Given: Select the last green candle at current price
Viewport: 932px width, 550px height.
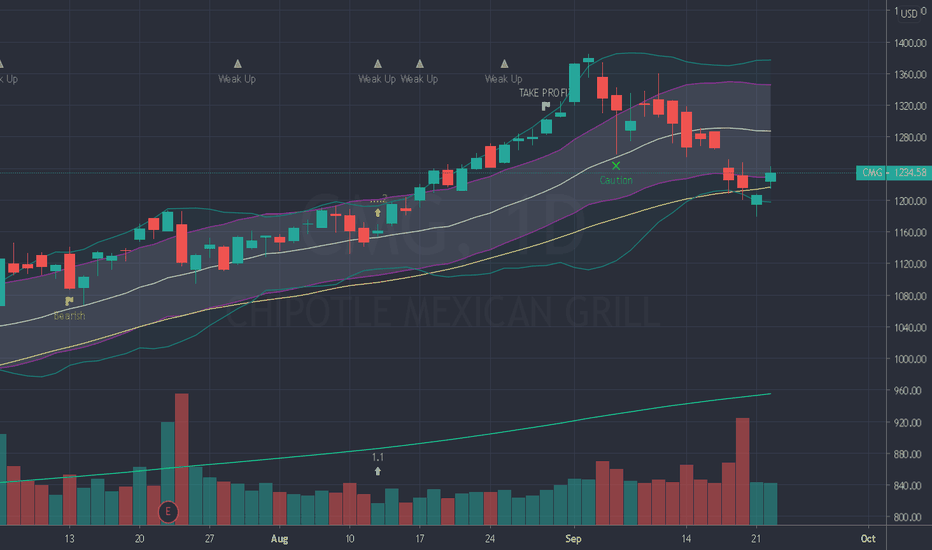Looking at the screenshot, I should pyautogui.click(x=770, y=177).
